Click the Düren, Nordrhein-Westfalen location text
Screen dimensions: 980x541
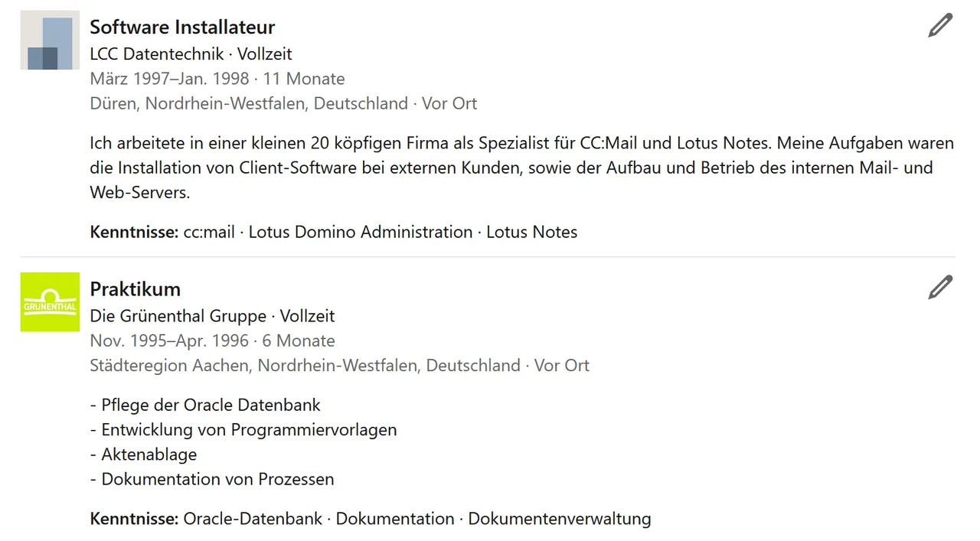pos(249,103)
